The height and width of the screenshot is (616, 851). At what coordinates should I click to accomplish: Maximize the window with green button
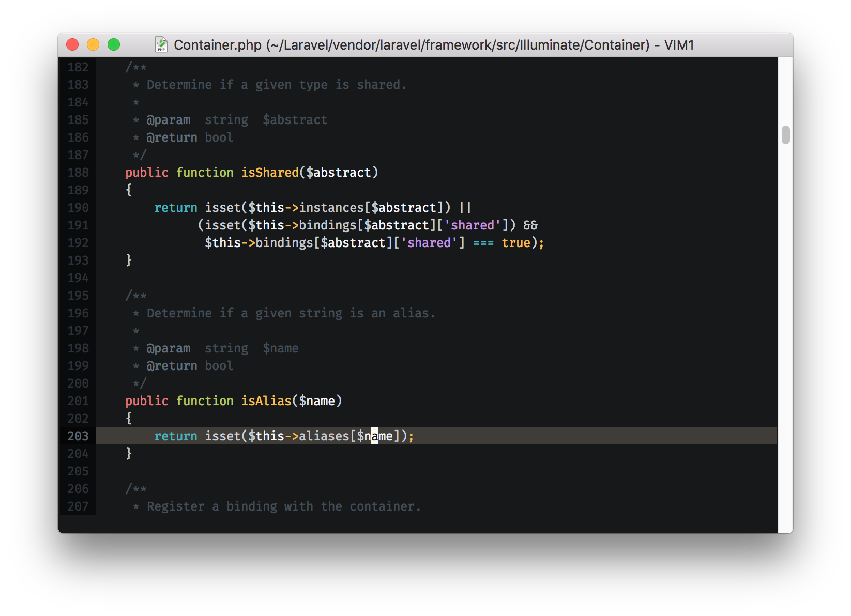114,45
